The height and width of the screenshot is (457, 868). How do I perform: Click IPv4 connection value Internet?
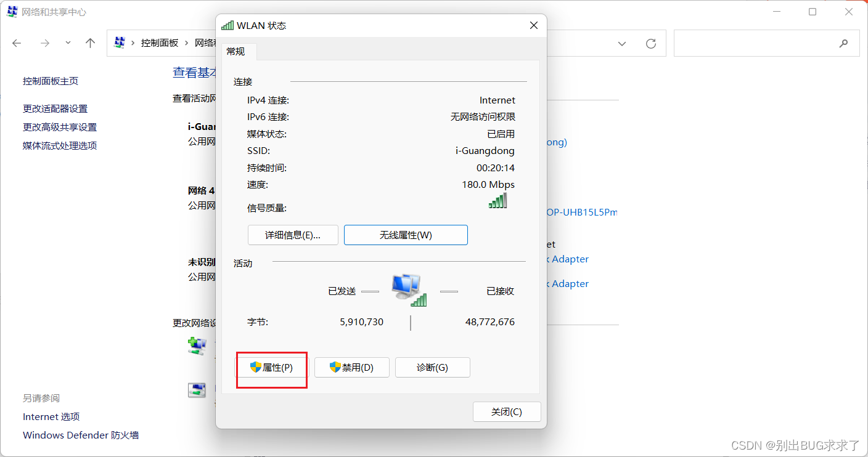[497, 100]
